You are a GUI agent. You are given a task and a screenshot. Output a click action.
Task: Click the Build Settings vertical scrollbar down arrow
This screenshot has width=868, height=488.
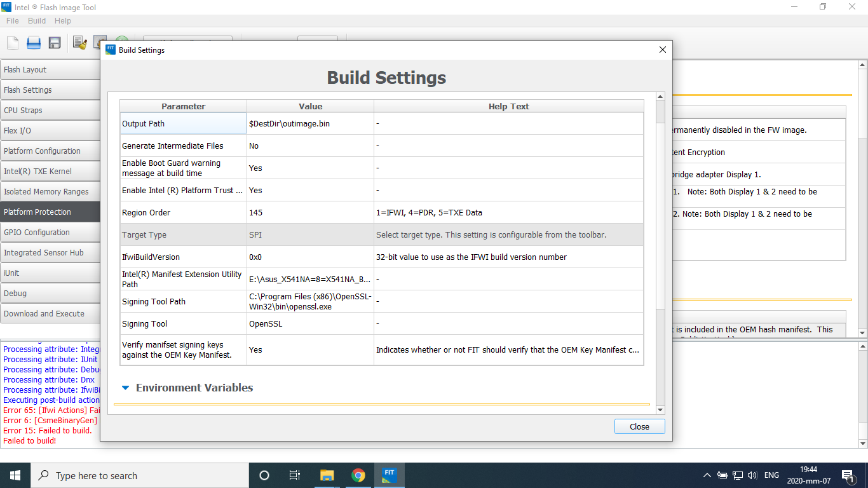[660, 410]
